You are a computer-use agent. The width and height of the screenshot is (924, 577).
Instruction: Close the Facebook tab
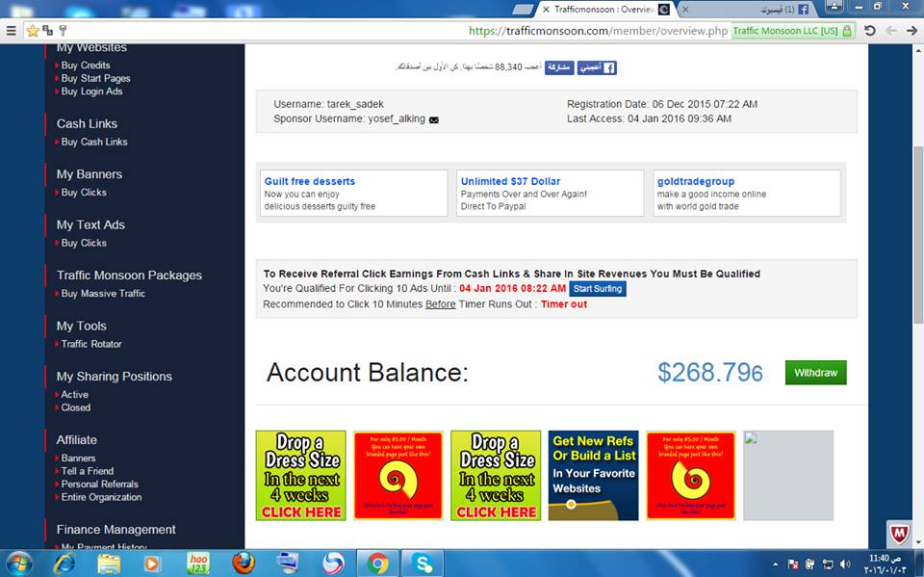684,10
